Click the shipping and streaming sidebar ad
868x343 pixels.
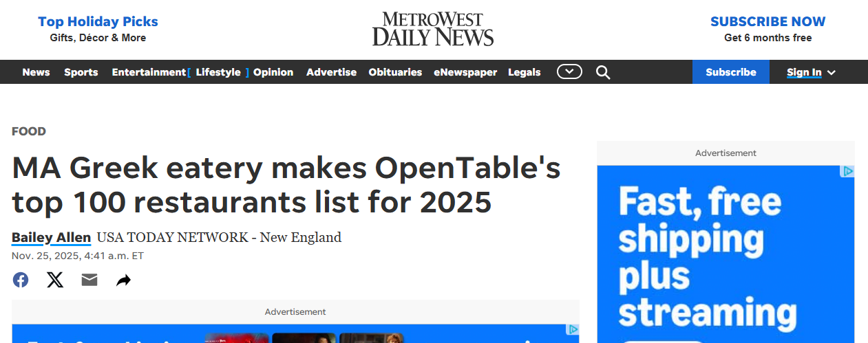[726, 254]
